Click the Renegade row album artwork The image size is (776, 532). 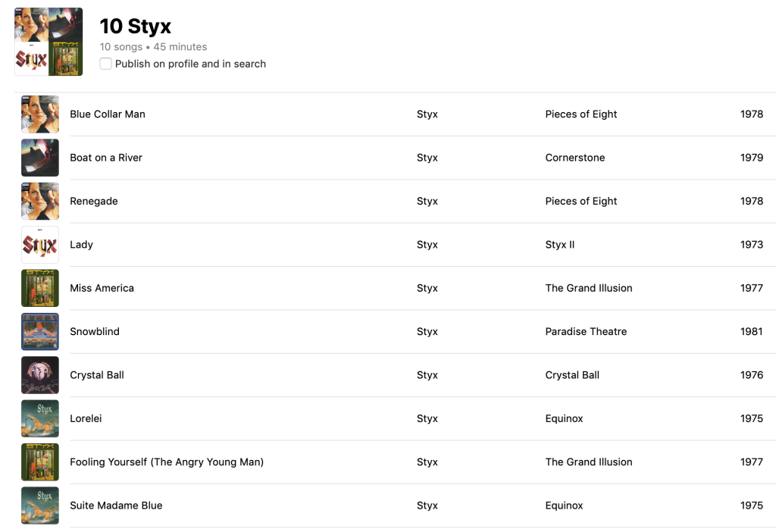pos(40,202)
